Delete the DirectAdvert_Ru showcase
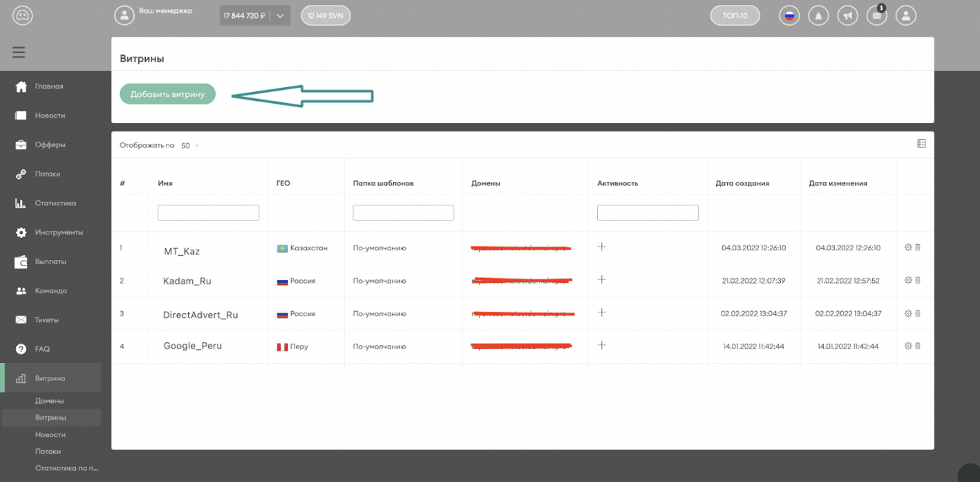The image size is (980, 482). (918, 313)
